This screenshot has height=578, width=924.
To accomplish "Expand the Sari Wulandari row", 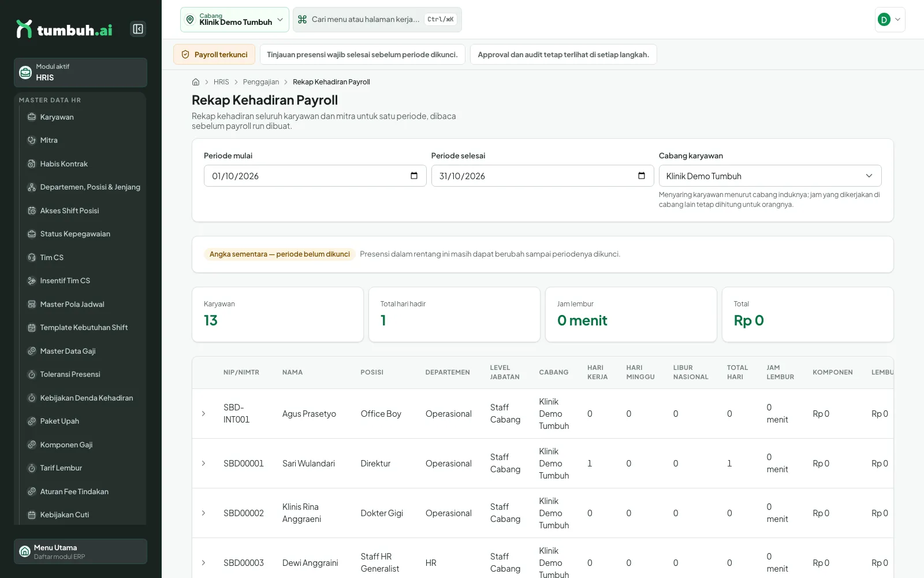I will (x=203, y=464).
